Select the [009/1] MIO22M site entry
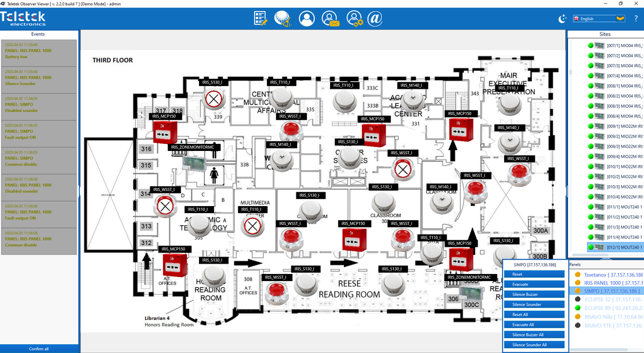 [x=615, y=126]
